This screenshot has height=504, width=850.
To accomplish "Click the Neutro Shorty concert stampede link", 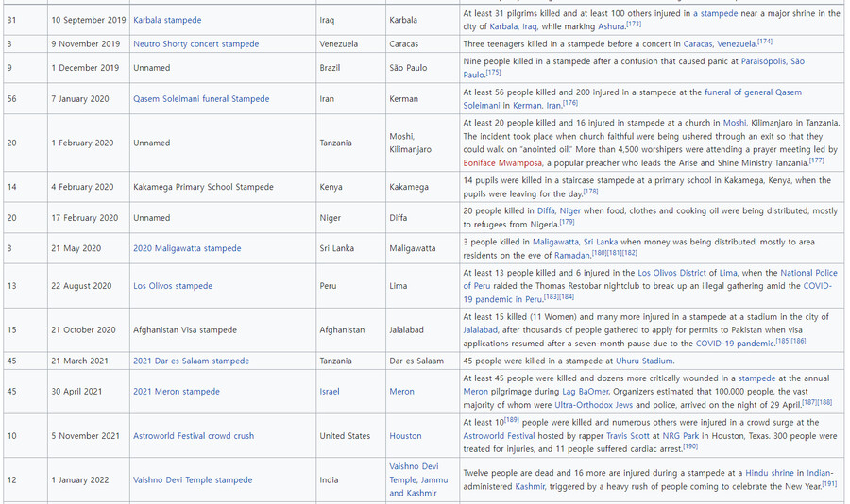I will (x=195, y=43).
